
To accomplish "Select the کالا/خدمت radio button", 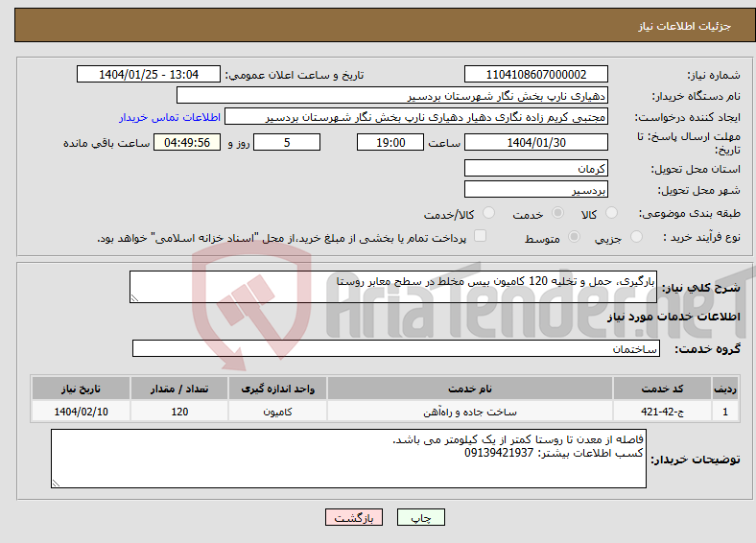I will click(489, 213).
